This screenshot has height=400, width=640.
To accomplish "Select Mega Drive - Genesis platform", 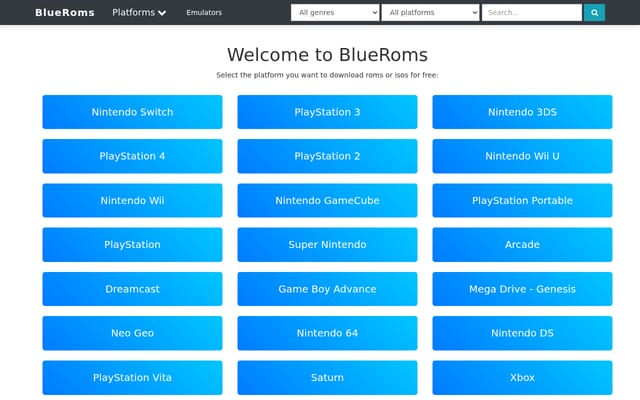I will point(522,289).
